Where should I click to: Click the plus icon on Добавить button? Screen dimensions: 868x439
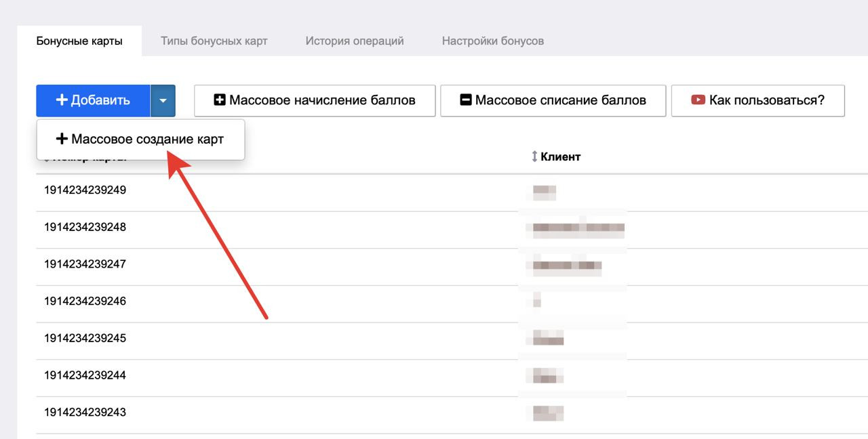[62, 100]
